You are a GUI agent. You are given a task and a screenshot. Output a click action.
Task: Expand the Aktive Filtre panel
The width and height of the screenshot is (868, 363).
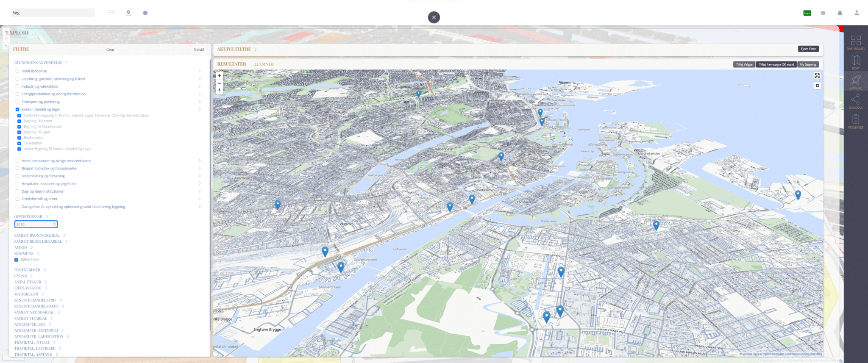(255, 50)
